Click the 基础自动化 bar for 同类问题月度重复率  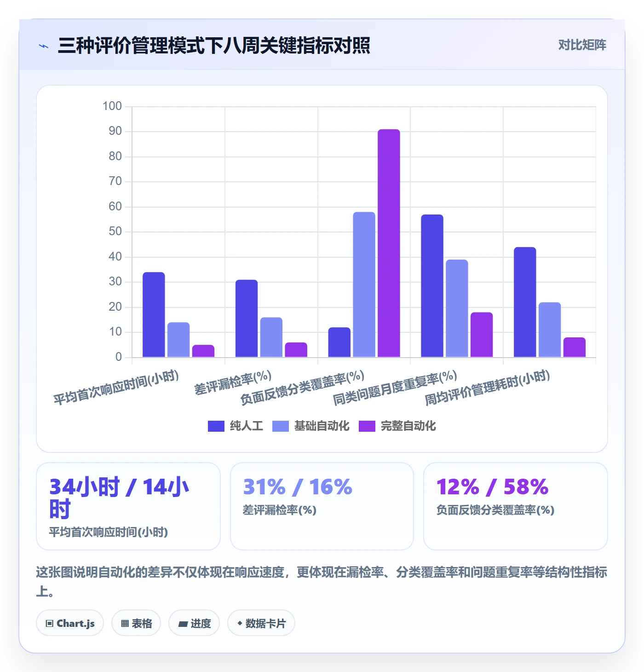click(x=457, y=308)
